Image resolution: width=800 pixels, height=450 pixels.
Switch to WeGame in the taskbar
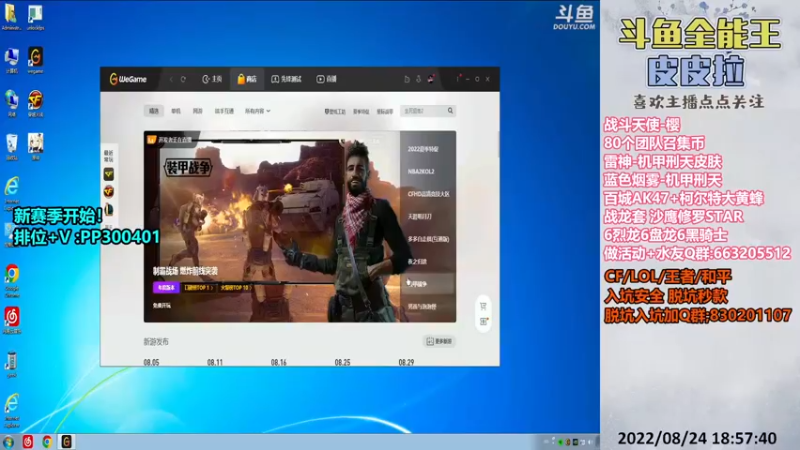point(66,442)
